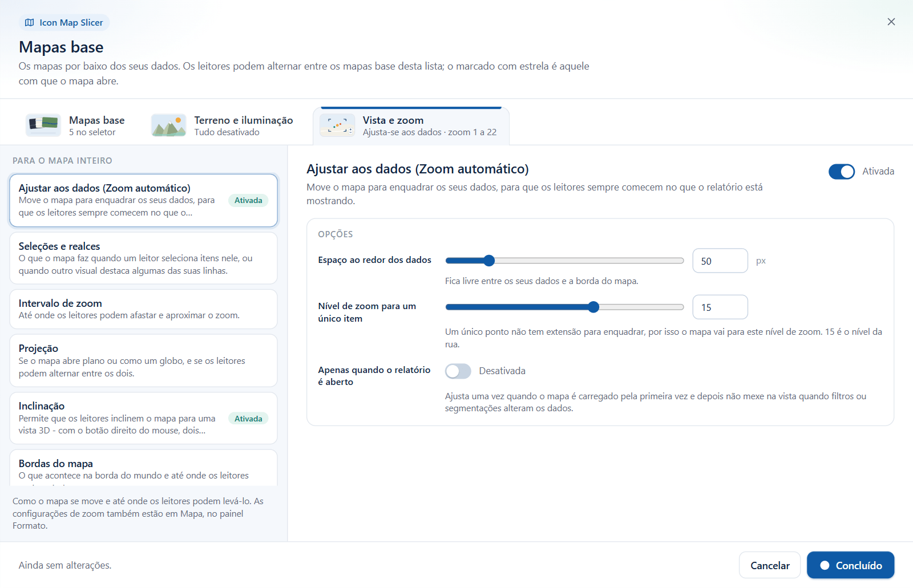Click the Desativada label next to toggle
Image resolution: width=913 pixels, height=588 pixels.
pos(502,371)
